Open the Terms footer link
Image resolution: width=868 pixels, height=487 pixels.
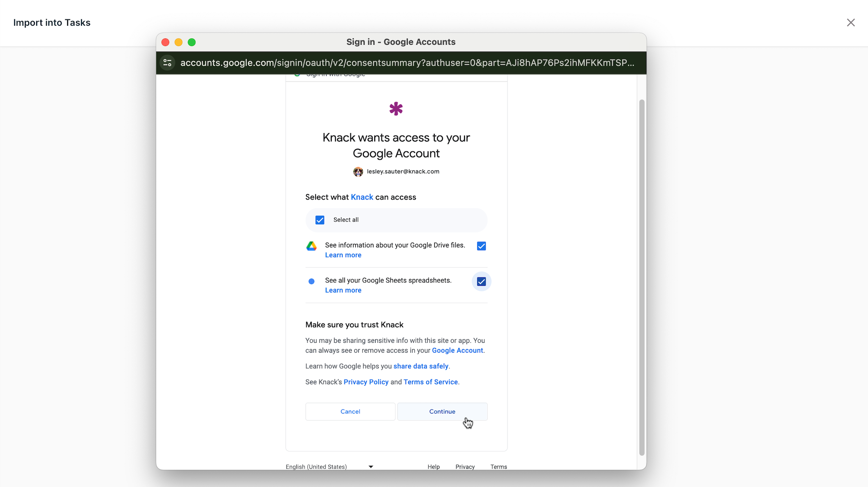tap(499, 467)
